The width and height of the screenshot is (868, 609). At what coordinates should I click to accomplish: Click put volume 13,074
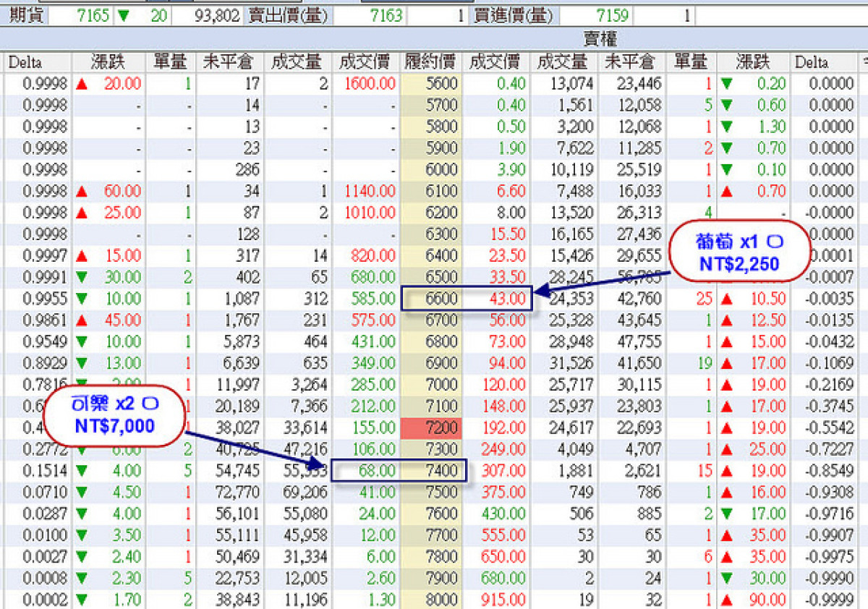click(571, 84)
